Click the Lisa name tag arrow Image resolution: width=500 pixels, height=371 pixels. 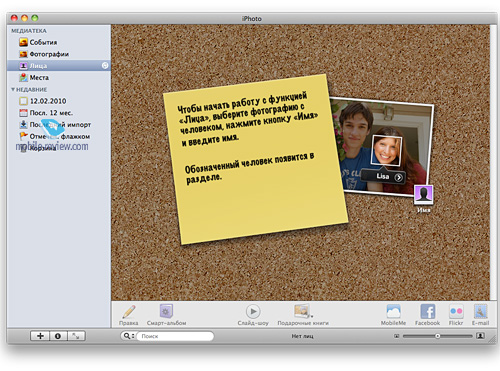(x=398, y=178)
